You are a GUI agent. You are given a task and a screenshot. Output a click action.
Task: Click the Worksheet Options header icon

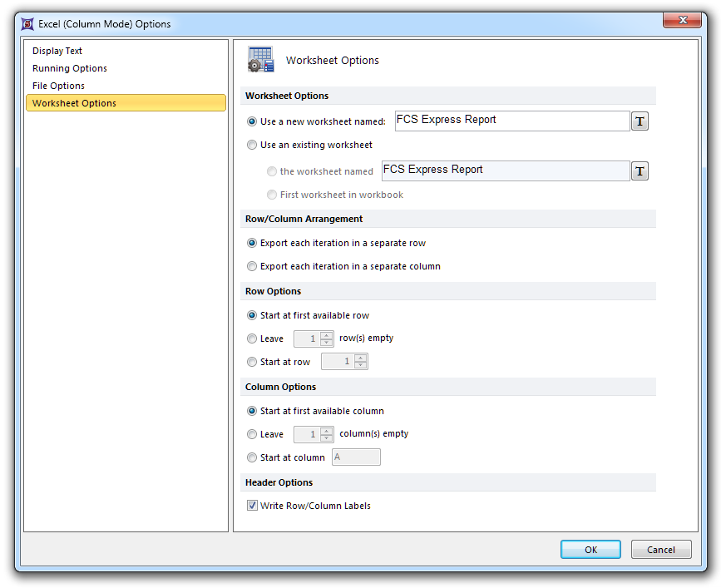tap(261, 60)
